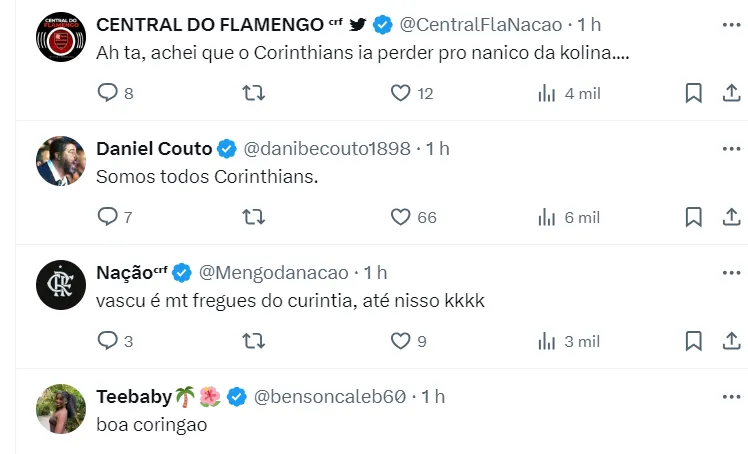This screenshot has width=748, height=454.
Task: Like the Nação tweet with 9 likes
Action: coord(400,341)
